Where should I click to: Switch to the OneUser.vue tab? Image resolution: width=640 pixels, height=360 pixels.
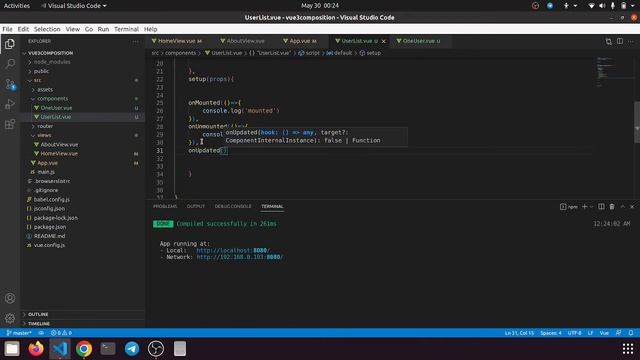click(422, 41)
